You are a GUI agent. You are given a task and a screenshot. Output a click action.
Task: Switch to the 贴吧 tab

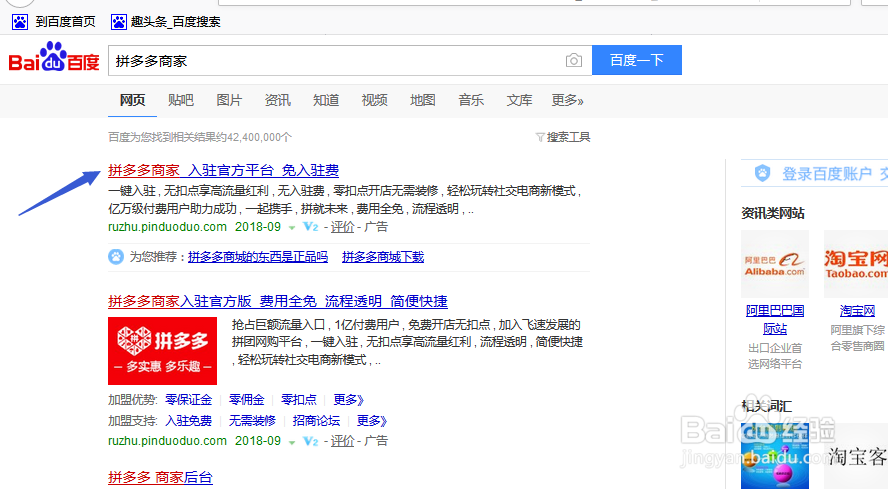pyautogui.click(x=181, y=100)
